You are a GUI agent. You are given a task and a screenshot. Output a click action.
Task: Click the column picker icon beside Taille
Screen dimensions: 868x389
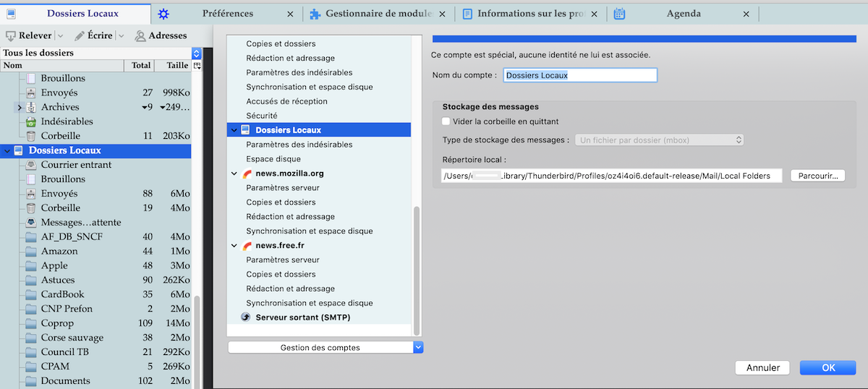pos(196,65)
